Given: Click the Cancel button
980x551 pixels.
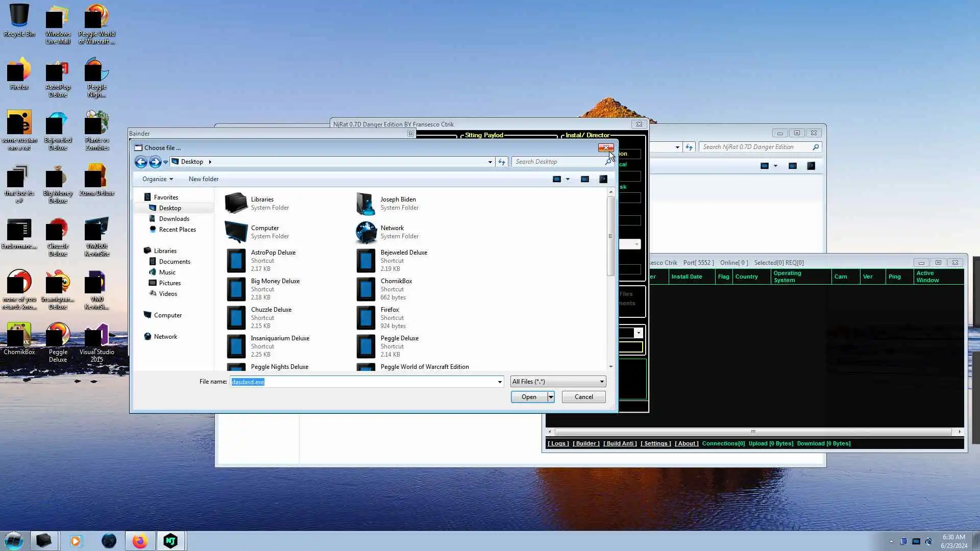Looking at the screenshot, I should click(x=583, y=397).
